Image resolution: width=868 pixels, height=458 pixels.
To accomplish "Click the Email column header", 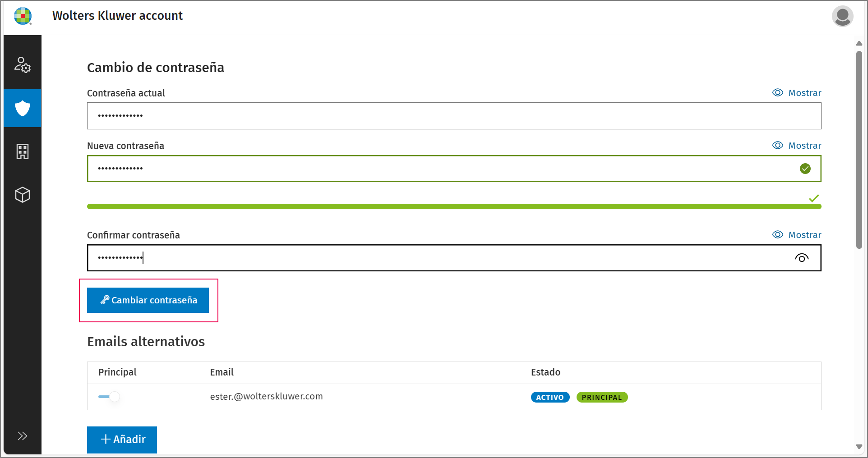I will [x=222, y=372].
